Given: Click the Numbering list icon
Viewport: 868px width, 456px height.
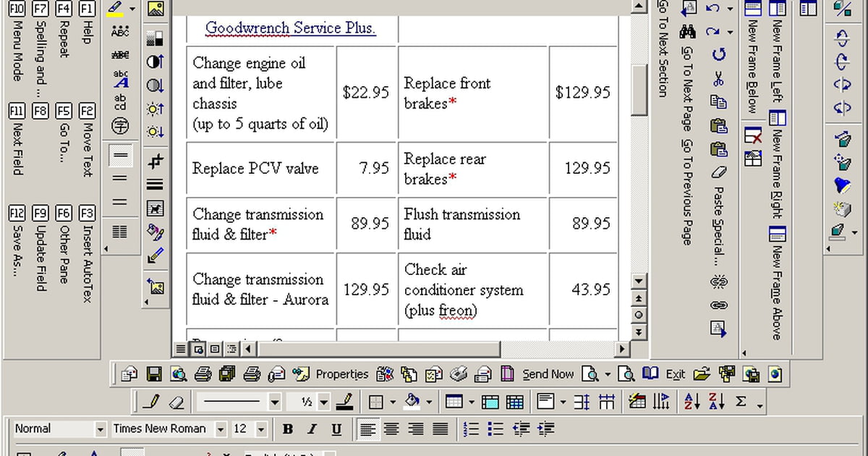Looking at the screenshot, I should point(471,429).
